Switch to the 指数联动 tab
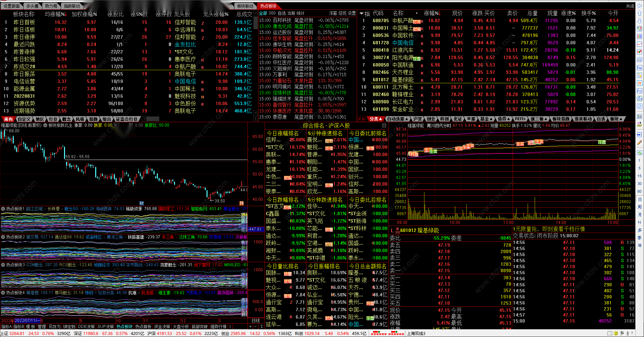Image resolution: width=644 pixels, height=337 pixels. [72, 6]
